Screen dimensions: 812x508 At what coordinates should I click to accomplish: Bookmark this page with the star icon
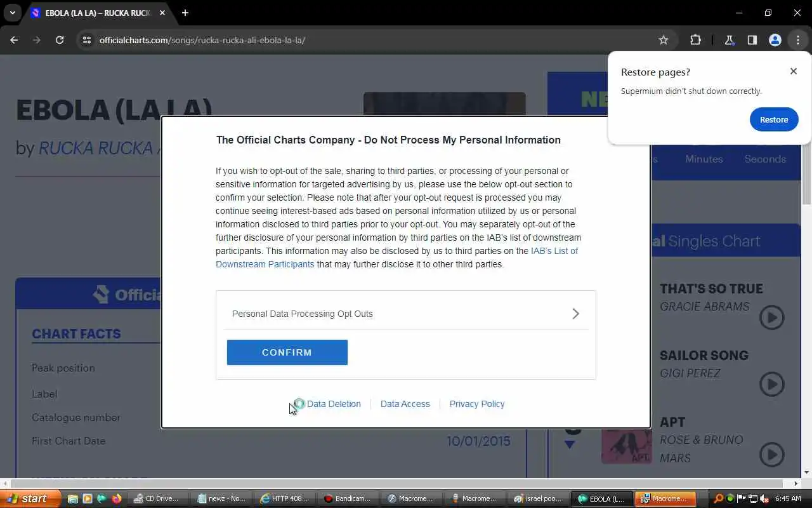pyautogui.click(x=664, y=40)
